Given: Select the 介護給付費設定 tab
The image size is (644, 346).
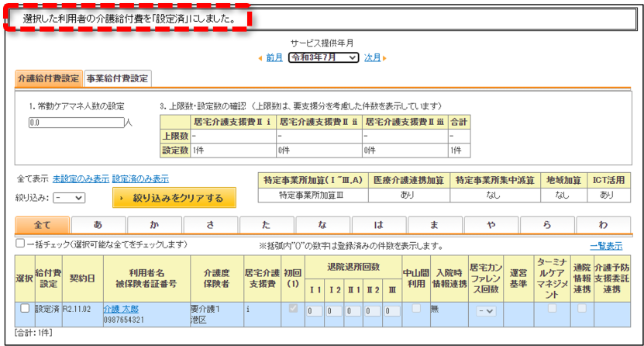Looking at the screenshot, I should [x=49, y=78].
